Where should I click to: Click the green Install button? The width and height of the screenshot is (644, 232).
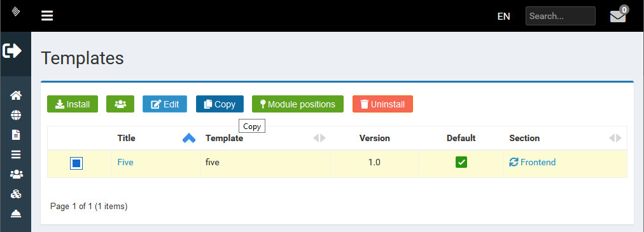tap(73, 104)
